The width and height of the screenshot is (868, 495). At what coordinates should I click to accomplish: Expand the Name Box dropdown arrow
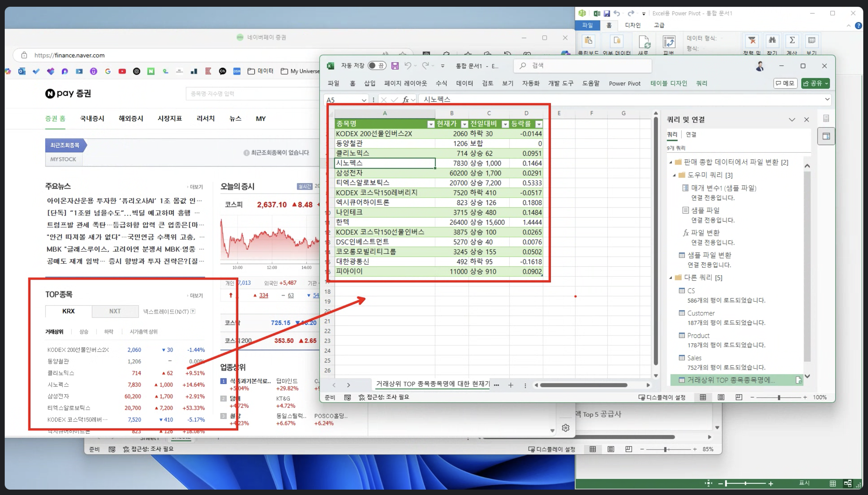coord(364,100)
